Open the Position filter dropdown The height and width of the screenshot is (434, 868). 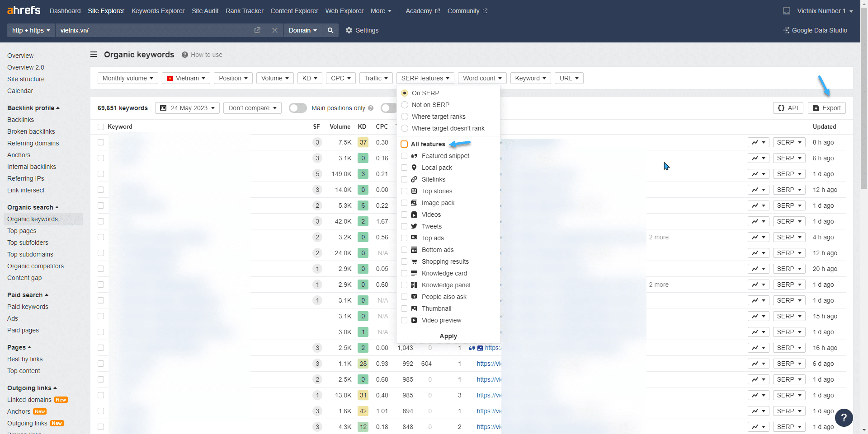[x=233, y=78]
